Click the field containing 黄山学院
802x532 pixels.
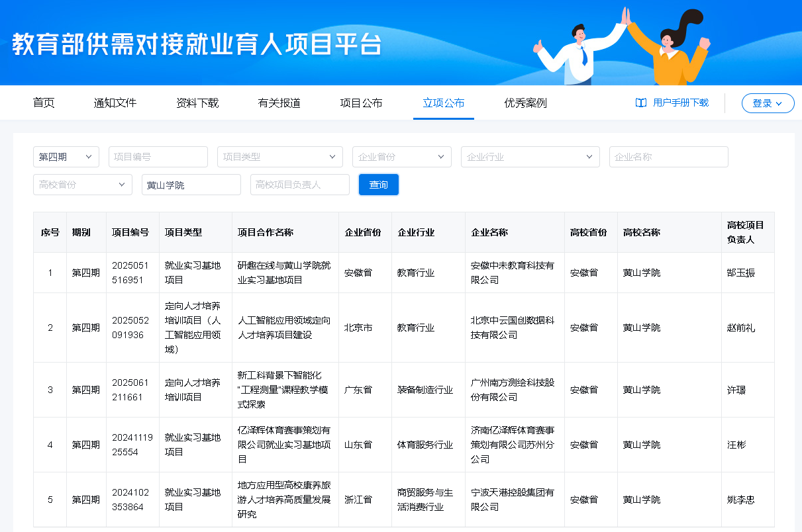tap(191, 185)
